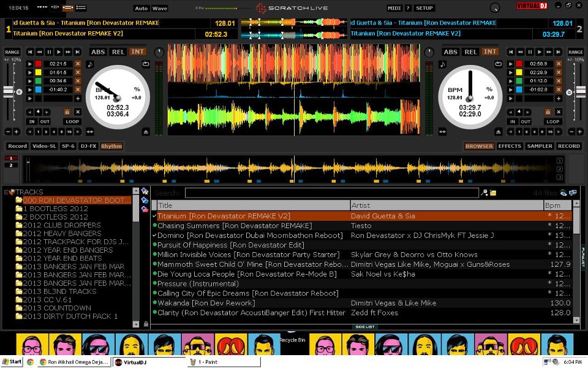
Task: Open the Video-SL tab
Action: click(x=44, y=146)
